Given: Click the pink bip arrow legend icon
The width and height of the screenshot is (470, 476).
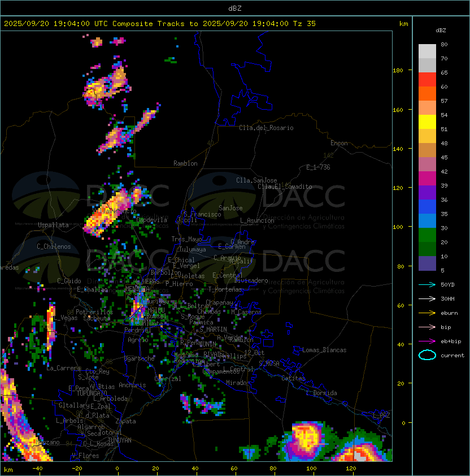Looking at the screenshot, I should [427, 327].
